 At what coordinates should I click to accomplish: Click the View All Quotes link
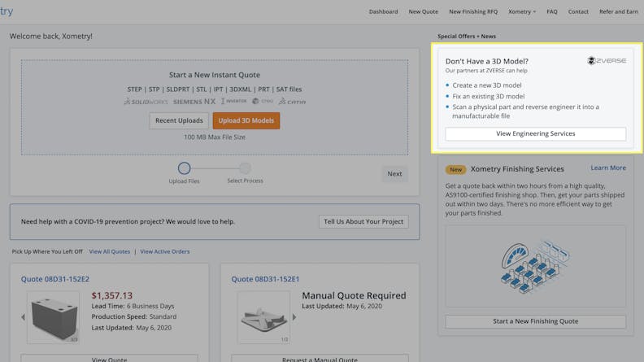pyautogui.click(x=109, y=251)
